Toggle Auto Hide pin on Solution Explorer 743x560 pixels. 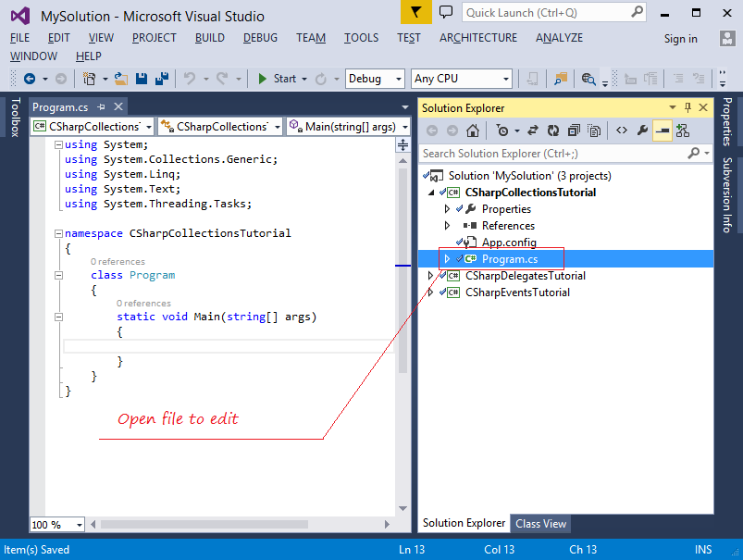(x=687, y=107)
